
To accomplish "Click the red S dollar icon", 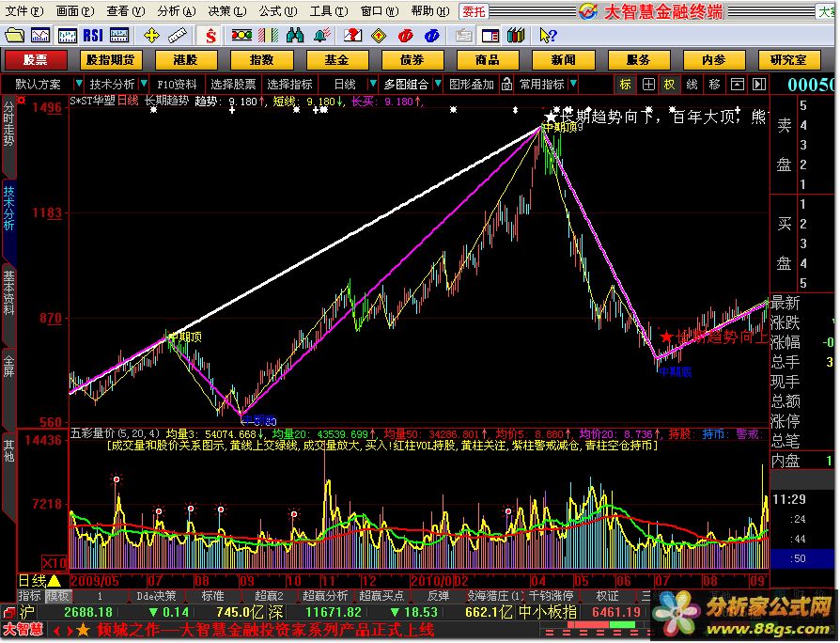I will coord(210,36).
